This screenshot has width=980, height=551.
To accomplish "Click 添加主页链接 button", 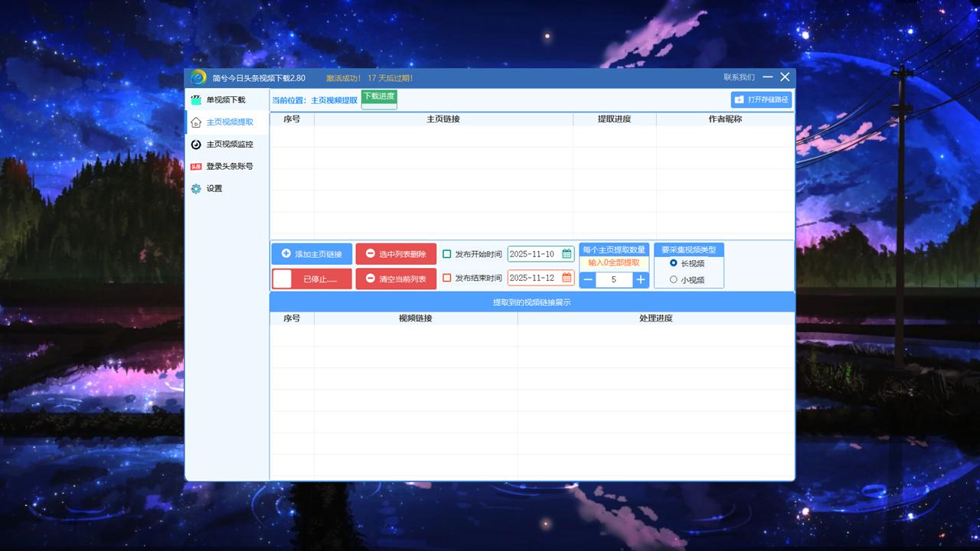I will point(312,254).
